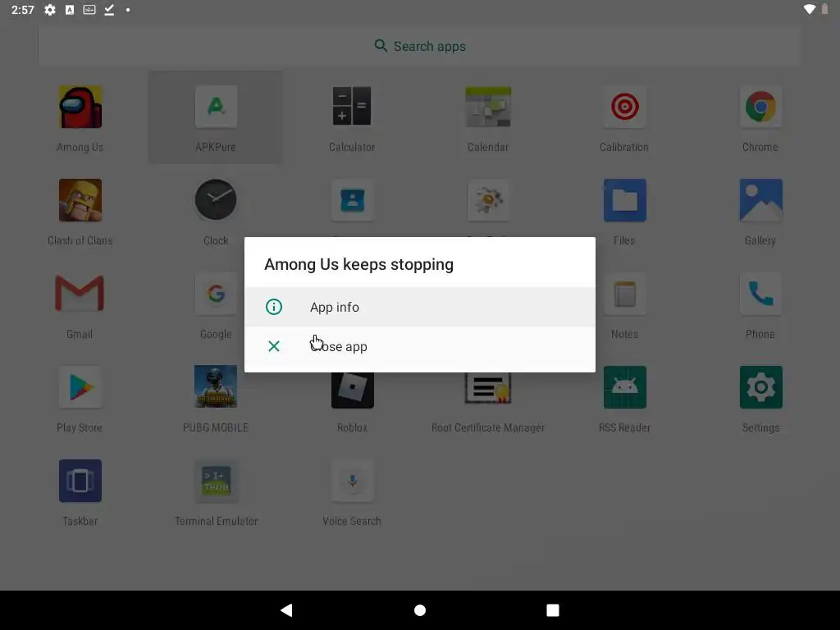Launch the Calibration app
840x630 pixels.
(x=624, y=107)
